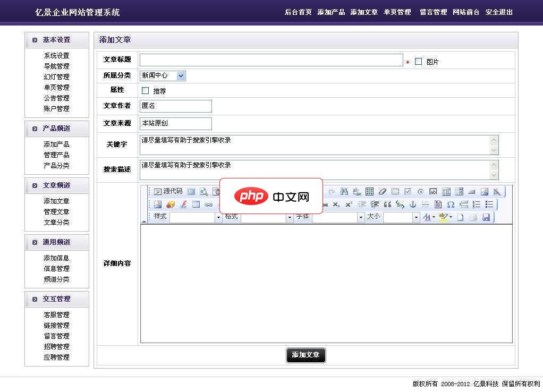Open 产品分类 in the sidebar
Viewport: 543px width, 392px height.
[x=57, y=166]
